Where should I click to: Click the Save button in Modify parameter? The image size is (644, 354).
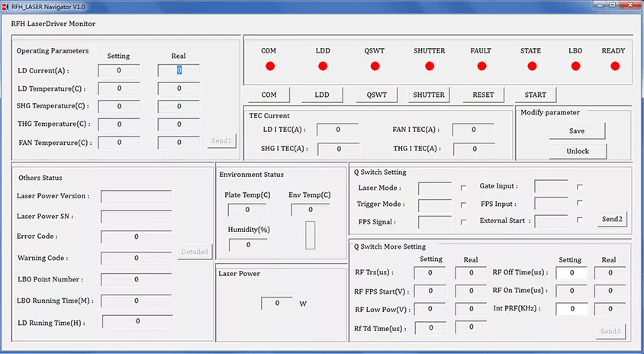tap(577, 130)
